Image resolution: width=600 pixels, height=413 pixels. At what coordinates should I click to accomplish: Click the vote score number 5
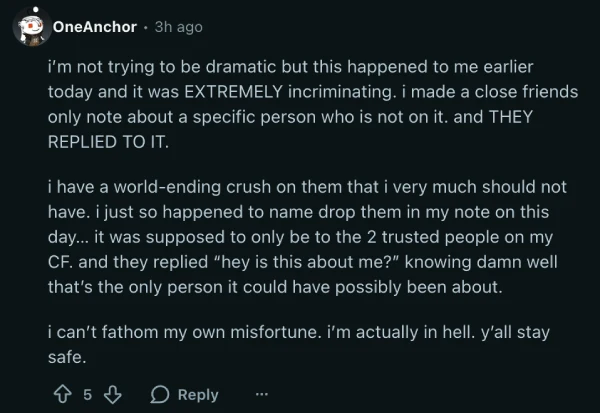tap(87, 394)
